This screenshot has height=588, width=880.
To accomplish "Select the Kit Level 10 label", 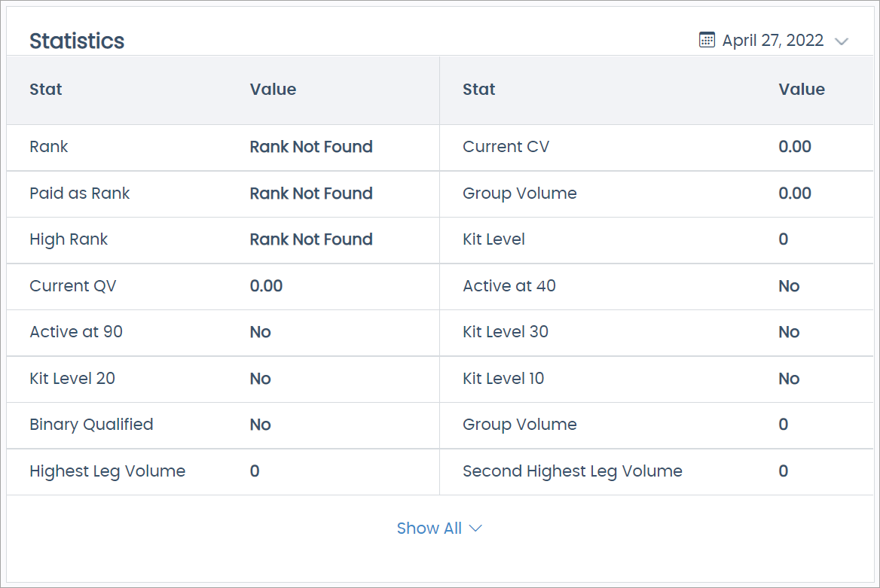I will click(503, 379).
